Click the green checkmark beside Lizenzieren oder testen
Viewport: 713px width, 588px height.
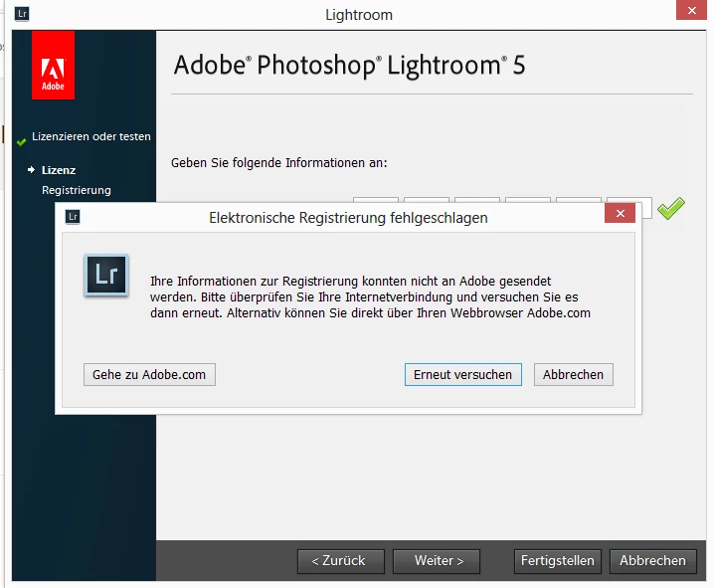pos(21,142)
